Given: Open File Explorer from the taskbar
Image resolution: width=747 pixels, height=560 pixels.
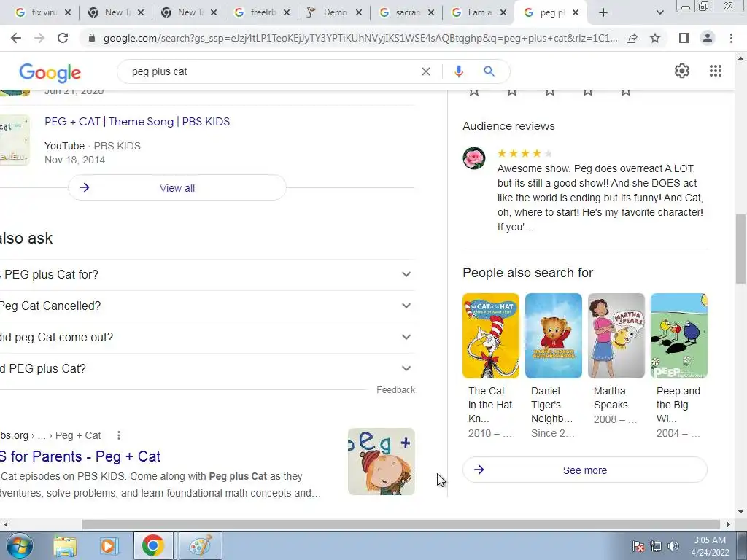Looking at the screenshot, I should coord(65,545).
